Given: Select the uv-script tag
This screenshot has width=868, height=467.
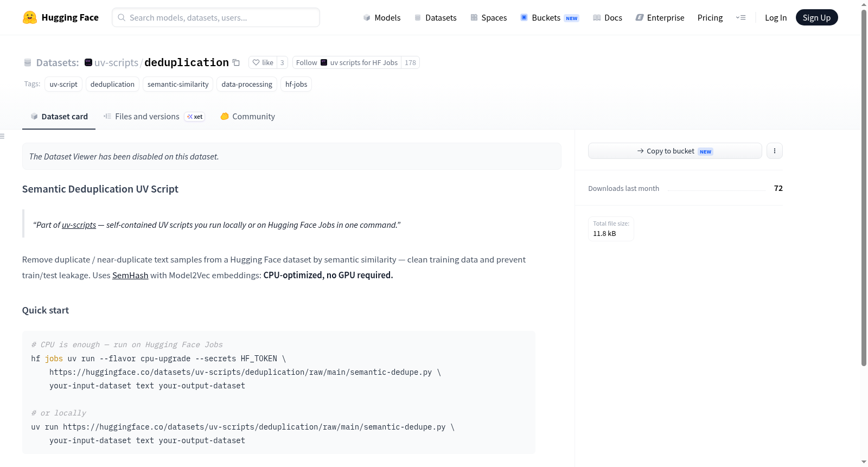Looking at the screenshot, I should (63, 84).
